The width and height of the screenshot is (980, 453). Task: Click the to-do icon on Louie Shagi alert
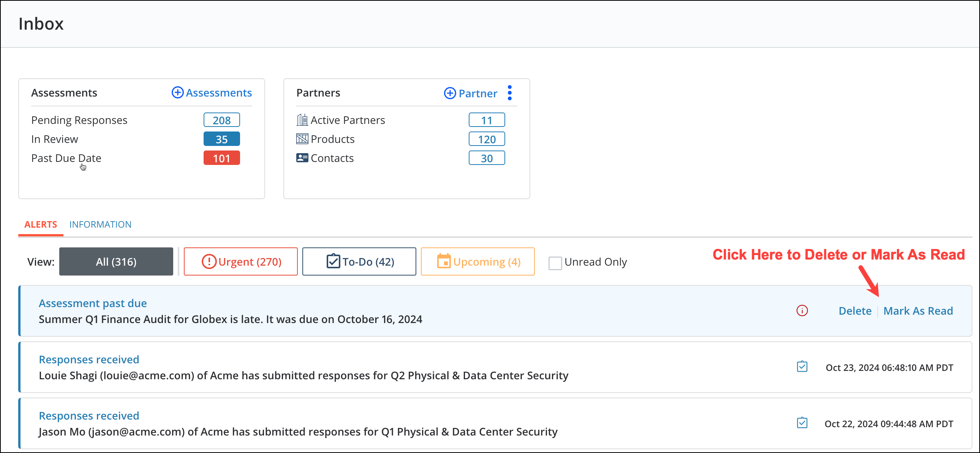(x=802, y=367)
